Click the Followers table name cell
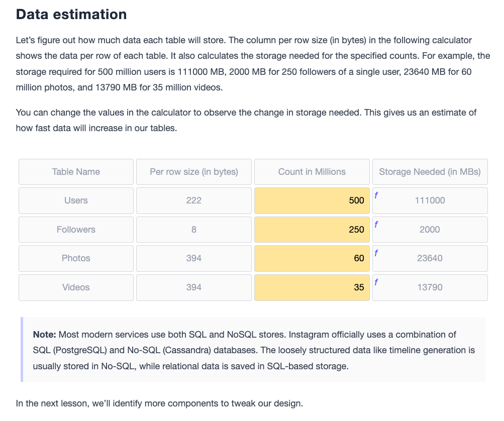Image resolution: width=504 pixels, height=421 pixels. pos(76,230)
